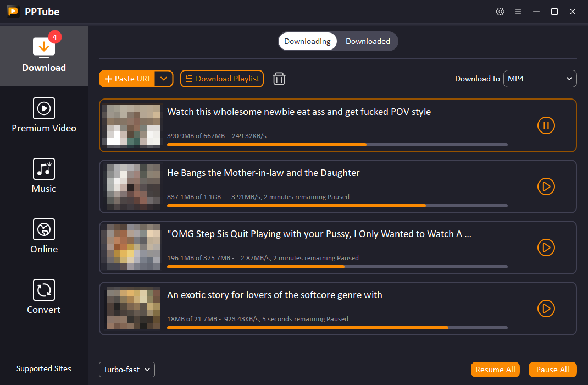Click the Download Playlist button
Screen dimensions: 588x385
tap(221, 79)
